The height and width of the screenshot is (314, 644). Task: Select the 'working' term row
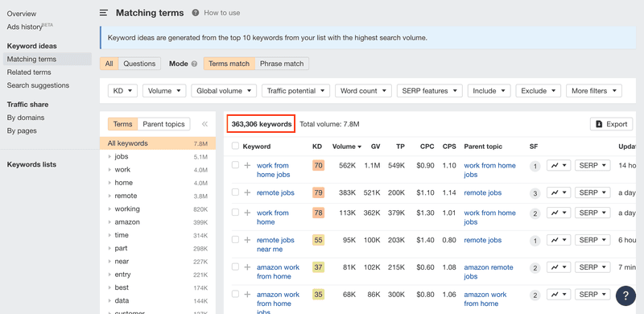tap(158, 209)
